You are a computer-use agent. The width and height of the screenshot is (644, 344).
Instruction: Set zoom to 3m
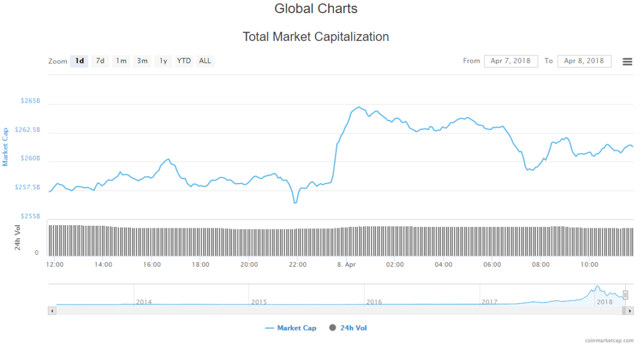(143, 61)
